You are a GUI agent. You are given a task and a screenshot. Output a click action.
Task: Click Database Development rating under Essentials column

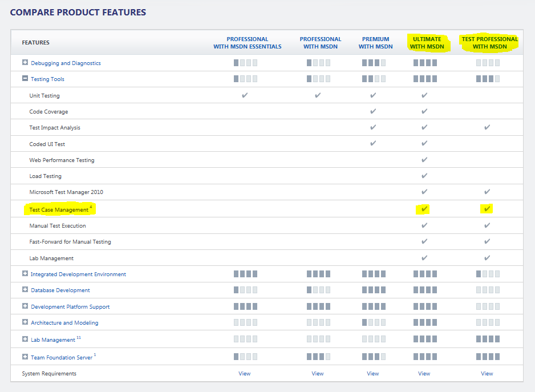pyautogui.click(x=245, y=290)
